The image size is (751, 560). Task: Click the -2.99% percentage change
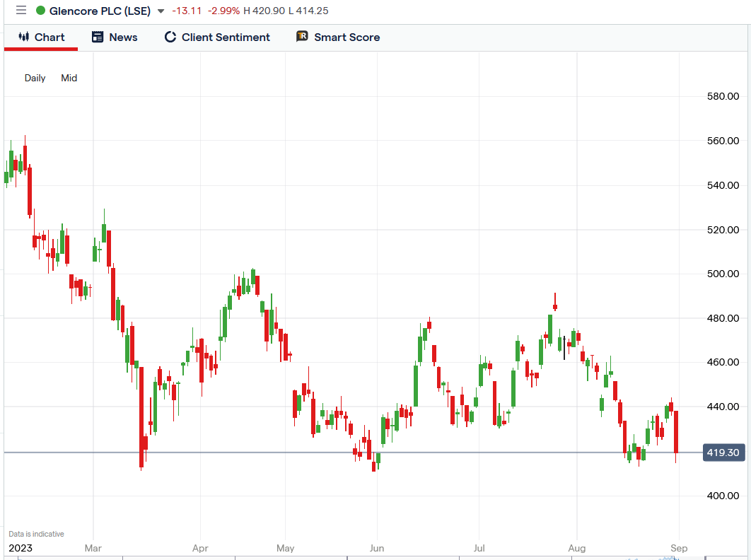(x=223, y=11)
